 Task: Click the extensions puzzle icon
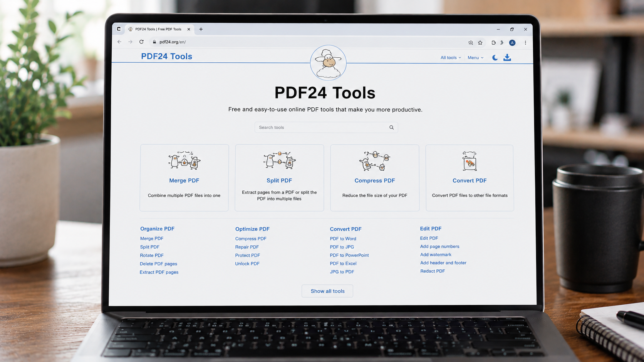502,43
